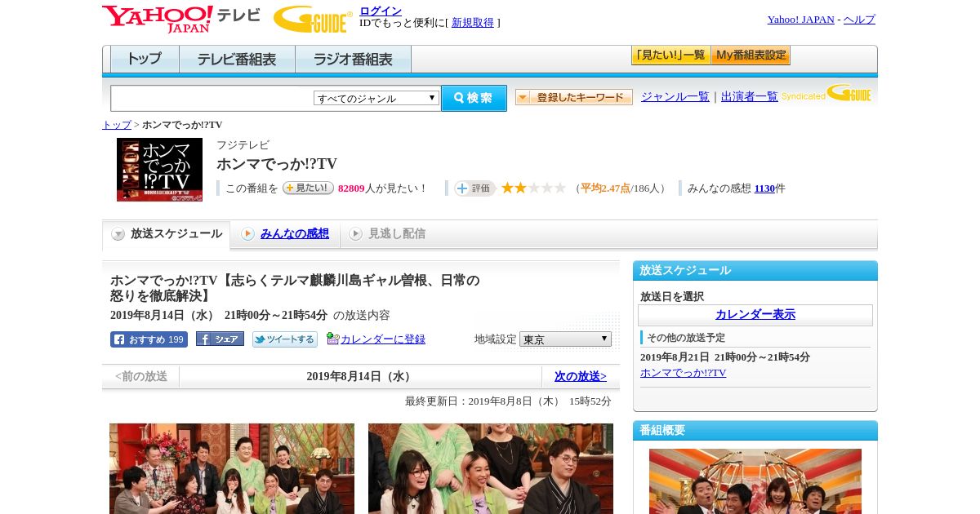Go to Yahoo! JAPAN top link

(x=800, y=20)
